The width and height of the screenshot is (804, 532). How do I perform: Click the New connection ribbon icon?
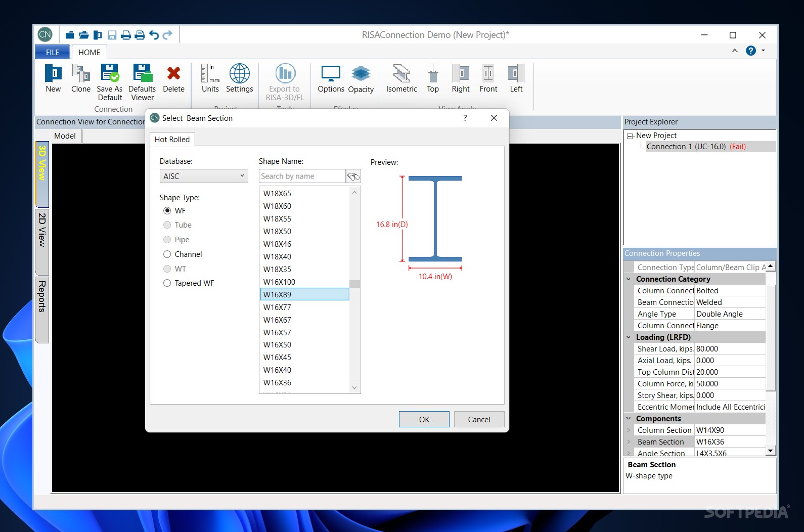pyautogui.click(x=53, y=74)
